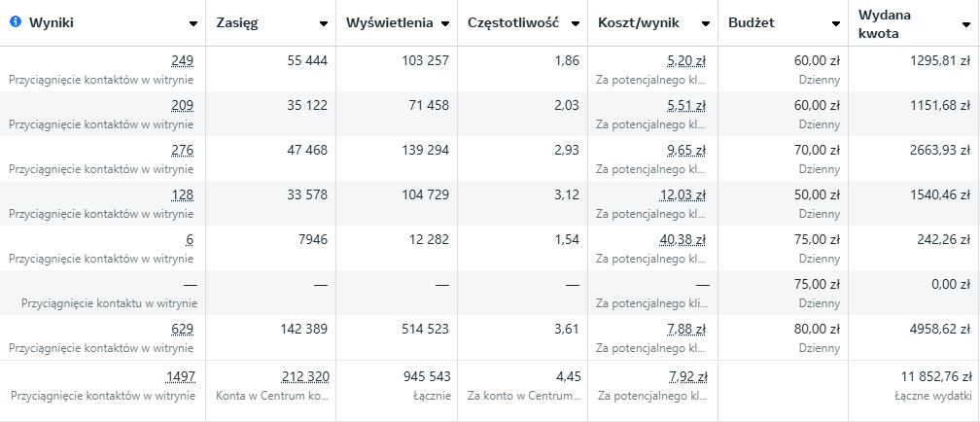980x422 pixels.
Task: Click the 209 results value
Action: coord(182,105)
